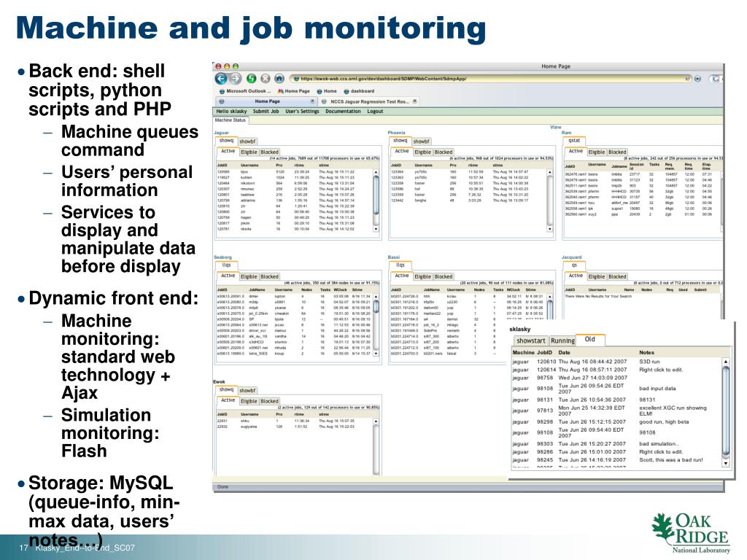
Task: Switch to the Jaguar showbf tab
Action: pos(247,141)
